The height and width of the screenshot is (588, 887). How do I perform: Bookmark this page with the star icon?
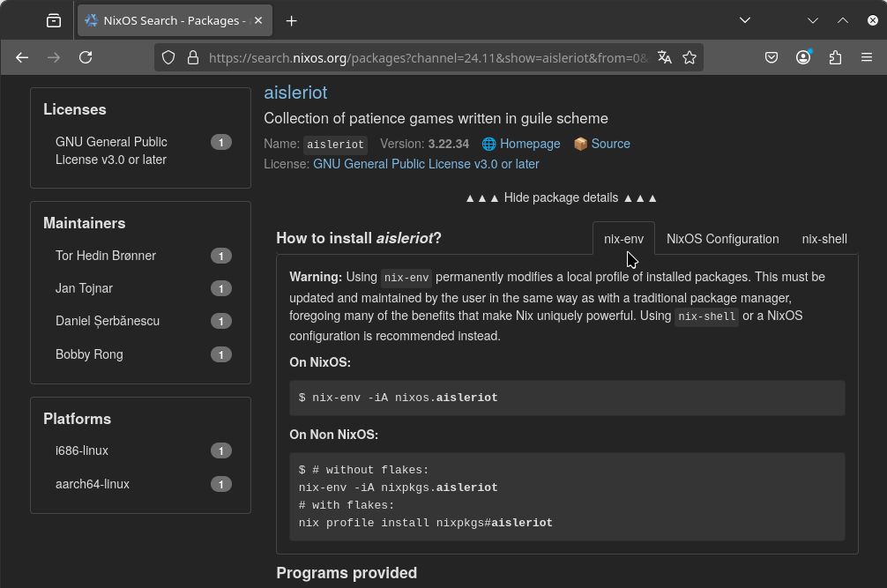click(689, 57)
